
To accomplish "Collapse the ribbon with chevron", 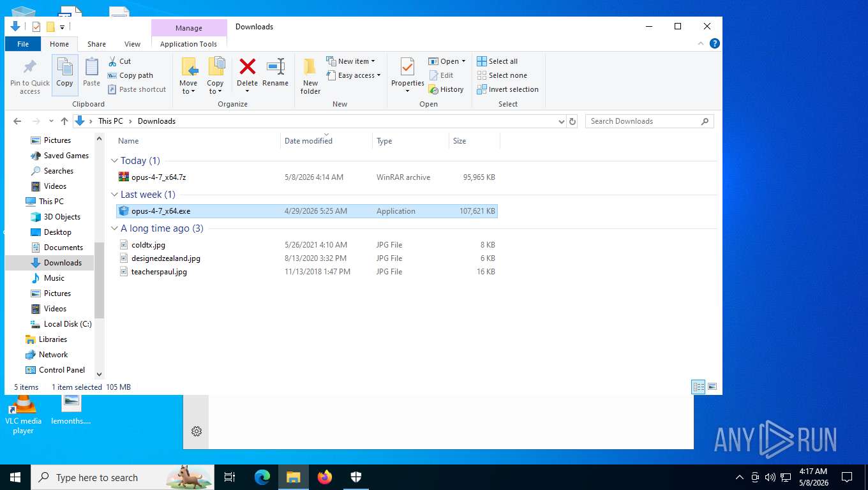I will pos(701,43).
